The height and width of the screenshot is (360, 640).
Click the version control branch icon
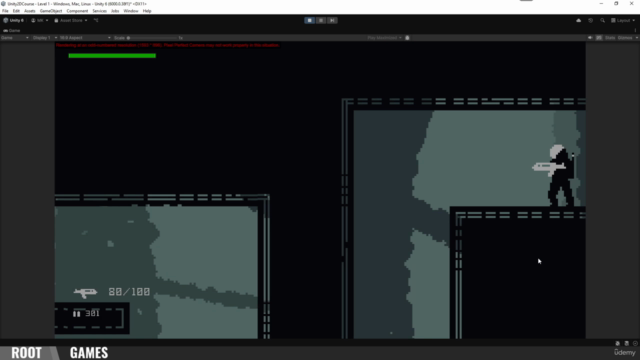tap(96, 20)
